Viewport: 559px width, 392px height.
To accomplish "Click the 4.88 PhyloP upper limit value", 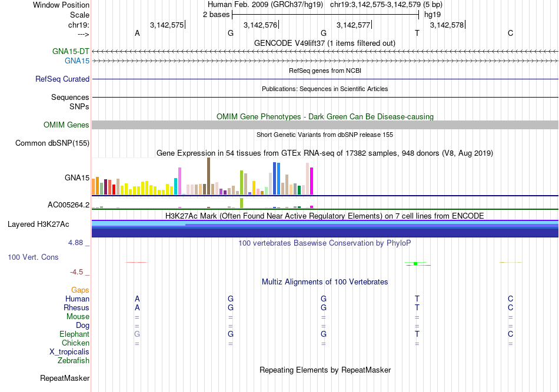I will pyautogui.click(x=75, y=243).
